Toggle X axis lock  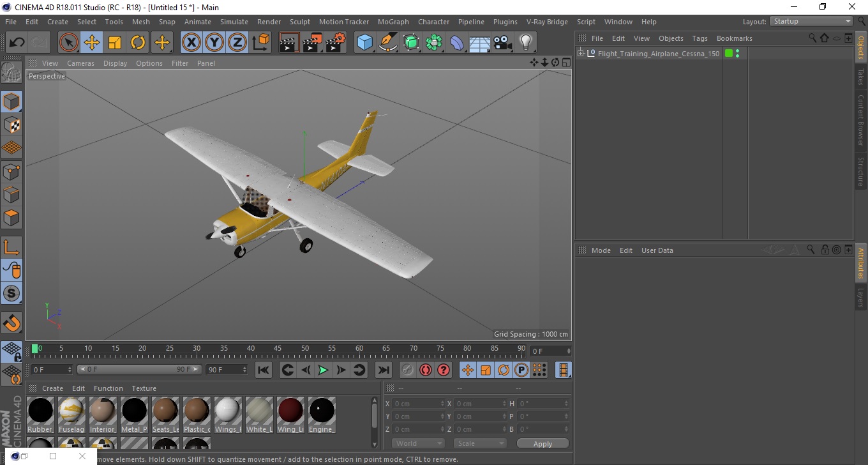tap(191, 43)
